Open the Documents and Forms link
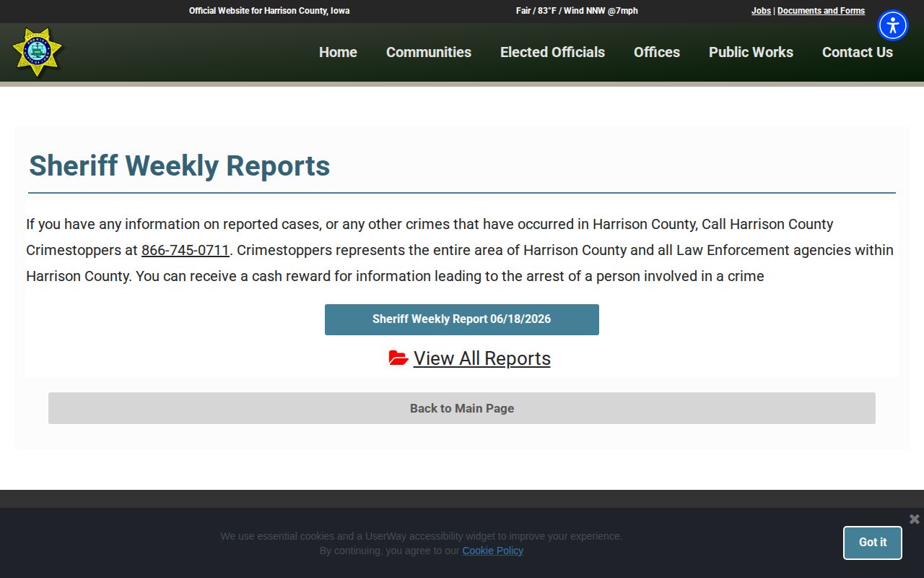This screenshot has width=924, height=578. [x=821, y=11]
